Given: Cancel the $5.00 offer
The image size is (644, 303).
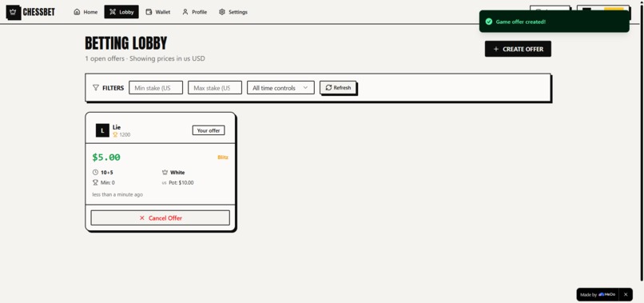Looking at the screenshot, I should point(160,218).
